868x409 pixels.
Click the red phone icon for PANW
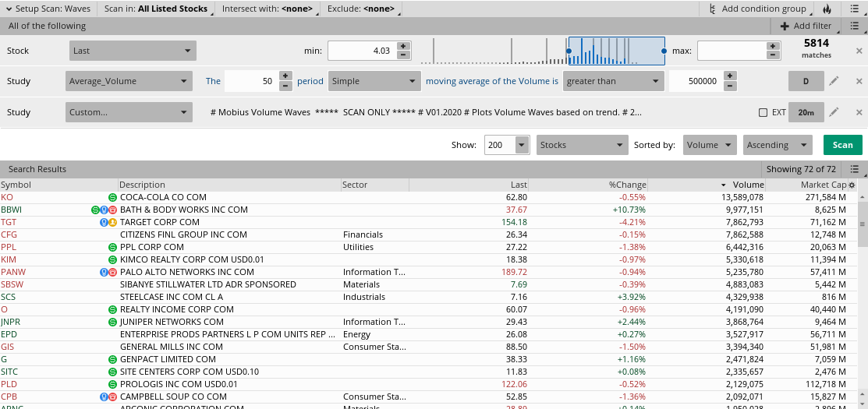tap(112, 272)
